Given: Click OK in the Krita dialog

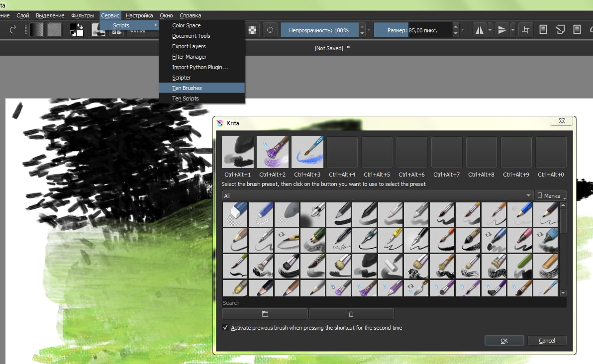Looking at the screenshot, I should coord(504,341).
